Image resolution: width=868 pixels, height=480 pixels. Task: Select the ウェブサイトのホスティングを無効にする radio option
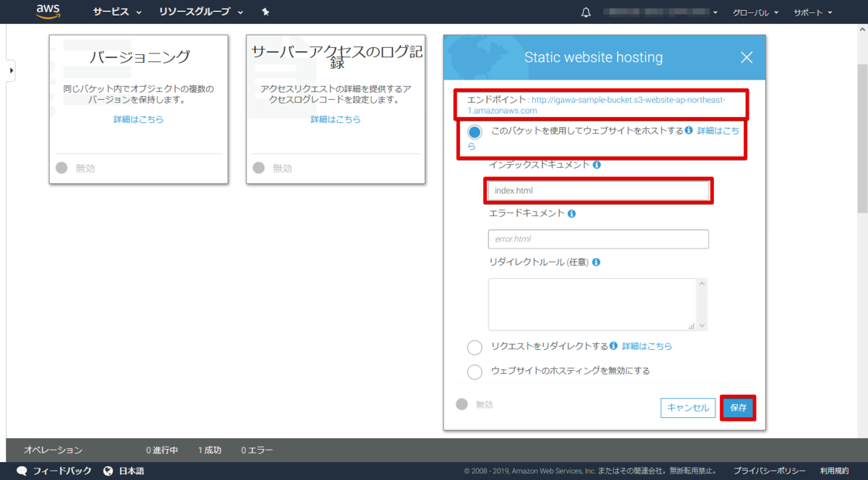click(475, 372)
